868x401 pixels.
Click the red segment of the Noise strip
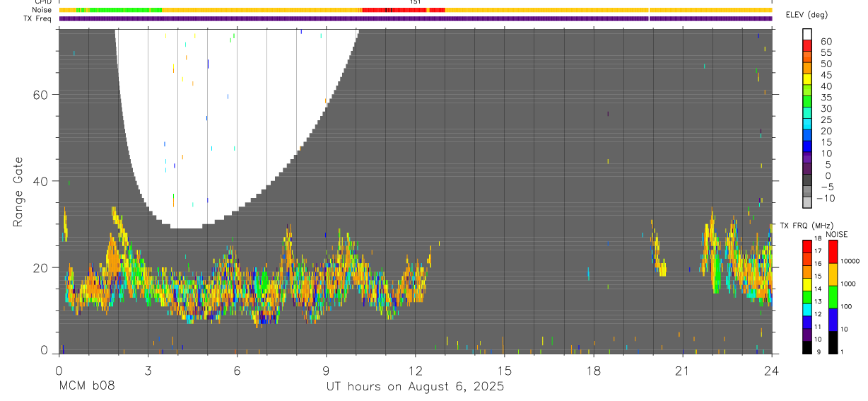[x=403, y=10]
